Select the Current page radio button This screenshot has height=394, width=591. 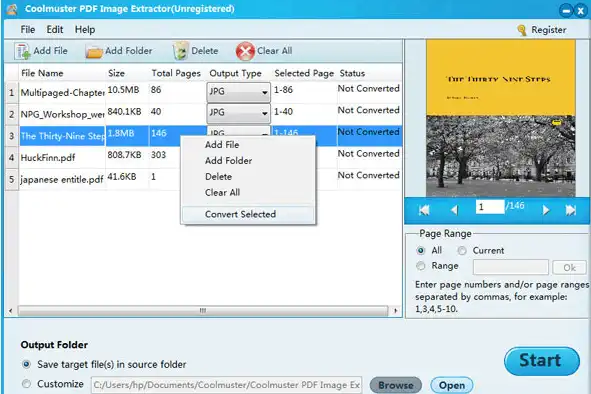click(462, 251)
